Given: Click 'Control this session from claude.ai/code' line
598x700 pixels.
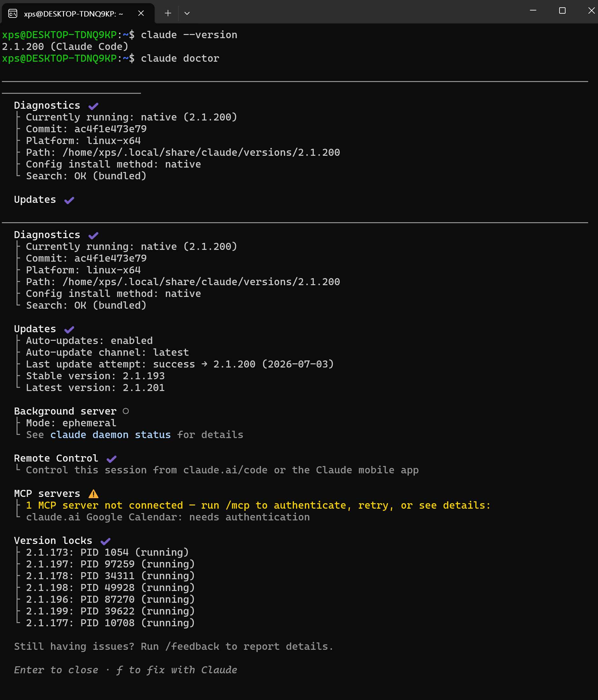Looking at the screenshot, I should 222,470.
